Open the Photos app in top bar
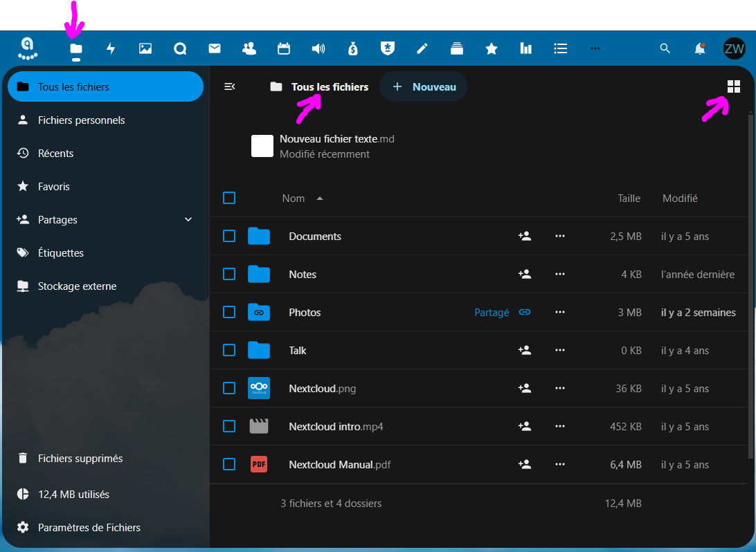The width and height of the screenshot is (756, 552). [x=145, y=48]
